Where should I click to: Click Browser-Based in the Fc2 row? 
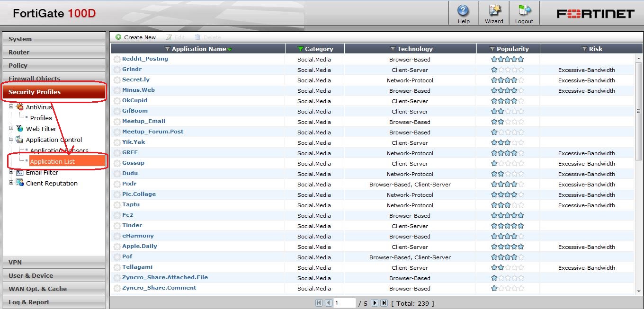(x=410, y=216)
